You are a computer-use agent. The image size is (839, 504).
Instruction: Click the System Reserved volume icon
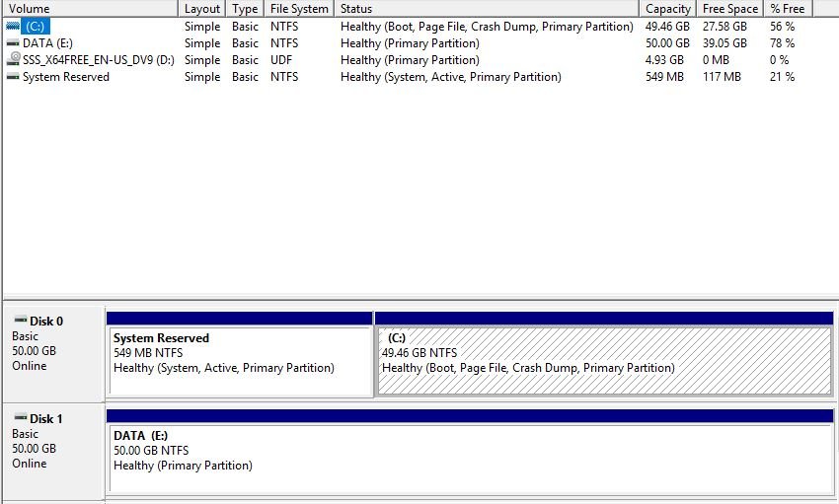tap(13, 77)
